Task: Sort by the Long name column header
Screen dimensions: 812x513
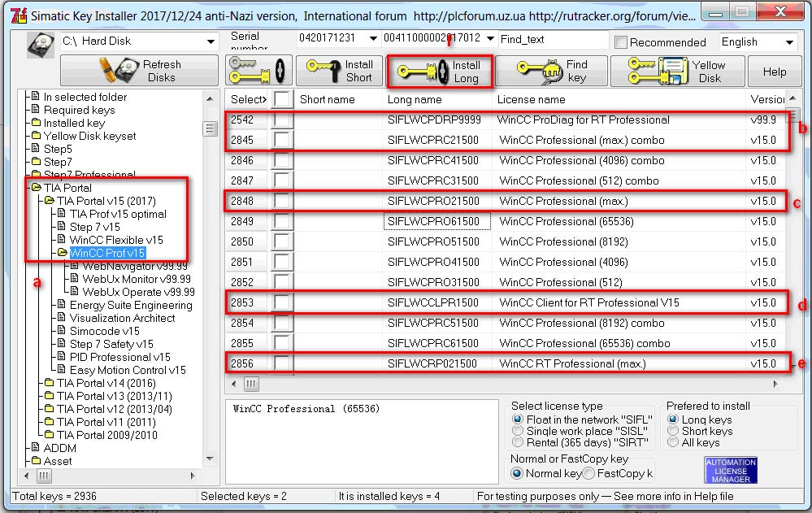Action: click(415, 99)
